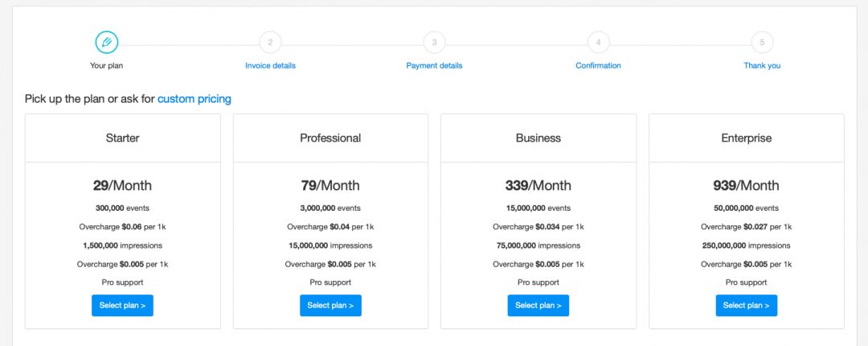Open the Thank you step link
This screenshot has height=346, width=868.
point(762,65)
